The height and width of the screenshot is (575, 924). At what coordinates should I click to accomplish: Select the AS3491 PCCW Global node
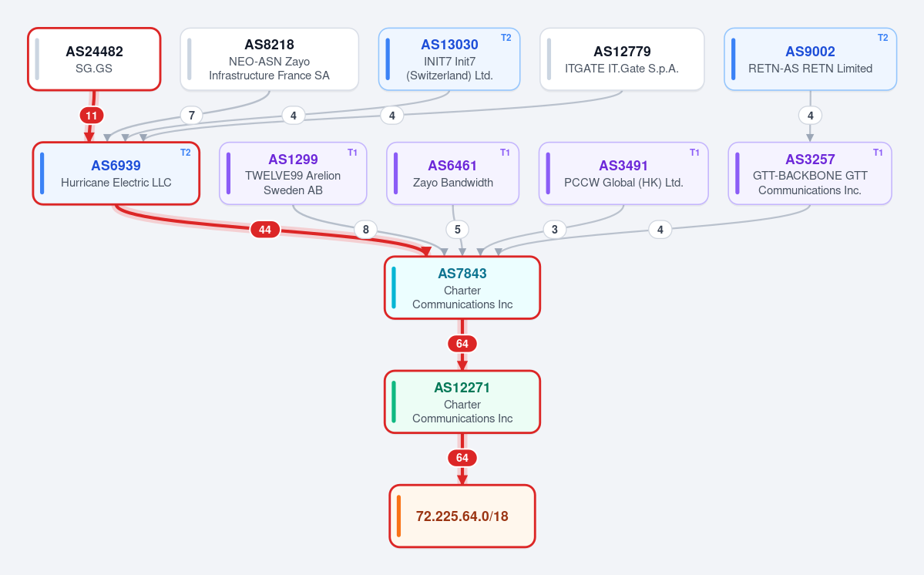click(623, 173)
